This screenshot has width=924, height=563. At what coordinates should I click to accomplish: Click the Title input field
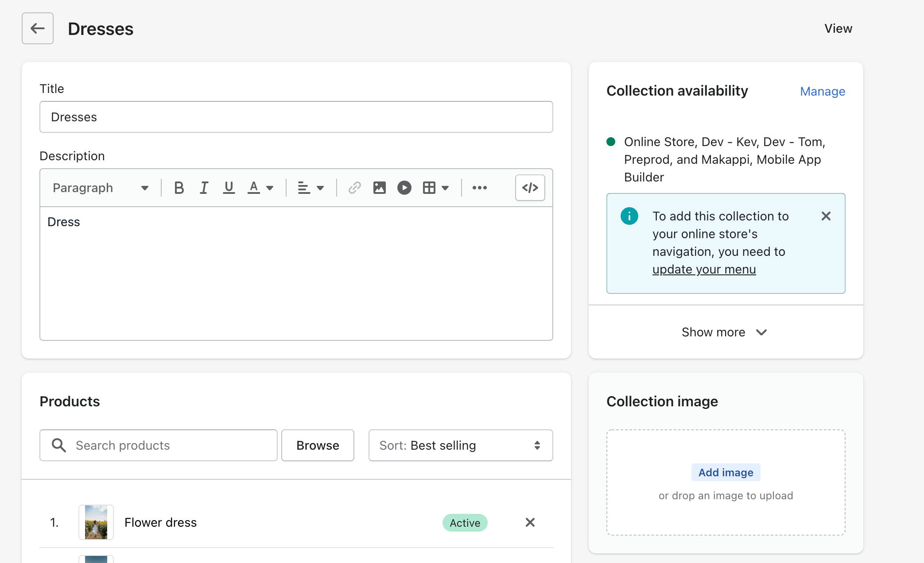[x=296, y=117]
